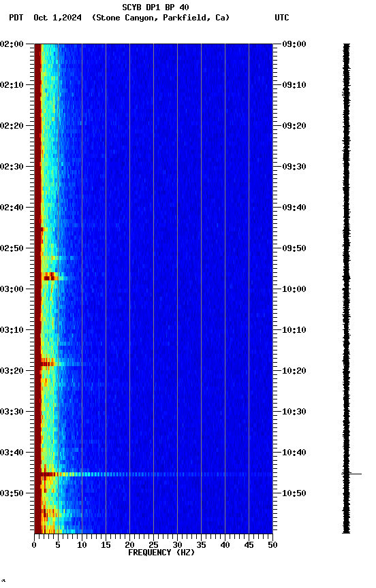Image resolution: width=376 pixels, height=588 pixels.
Task: Click the 'UTC' timezone label
Action: 282,18
